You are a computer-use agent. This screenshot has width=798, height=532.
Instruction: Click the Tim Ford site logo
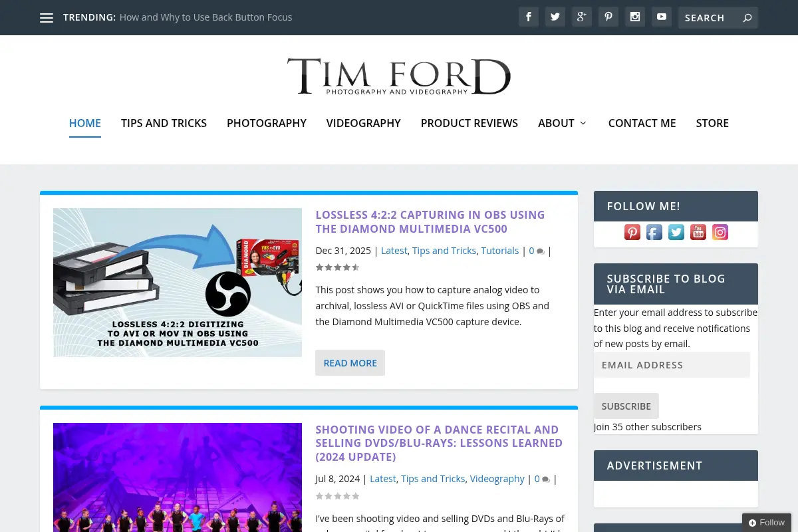pos(399,76)
